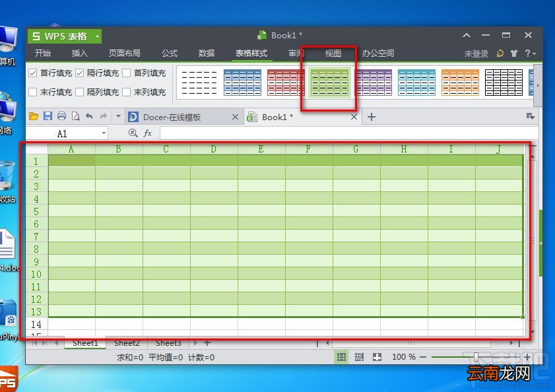Apply the red table style
Viewport: 555px width, 392px height.
pyautogui.click(x=286, y=82)
